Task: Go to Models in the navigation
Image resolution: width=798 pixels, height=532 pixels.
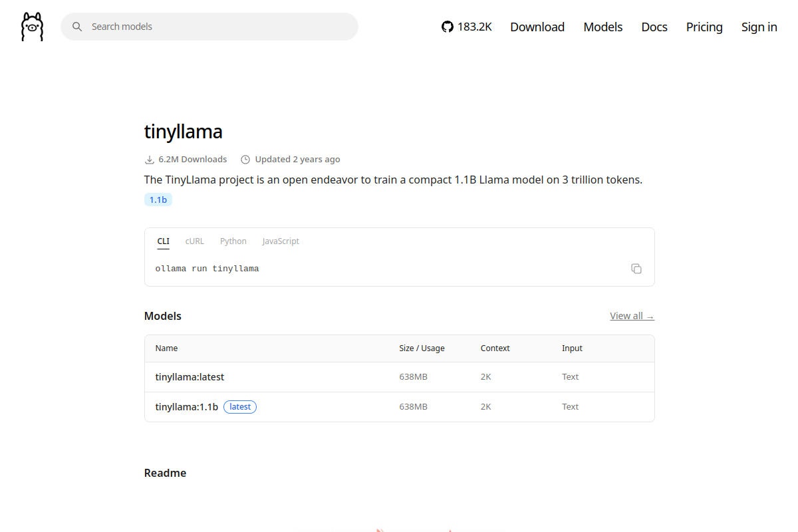Action: 603,27
